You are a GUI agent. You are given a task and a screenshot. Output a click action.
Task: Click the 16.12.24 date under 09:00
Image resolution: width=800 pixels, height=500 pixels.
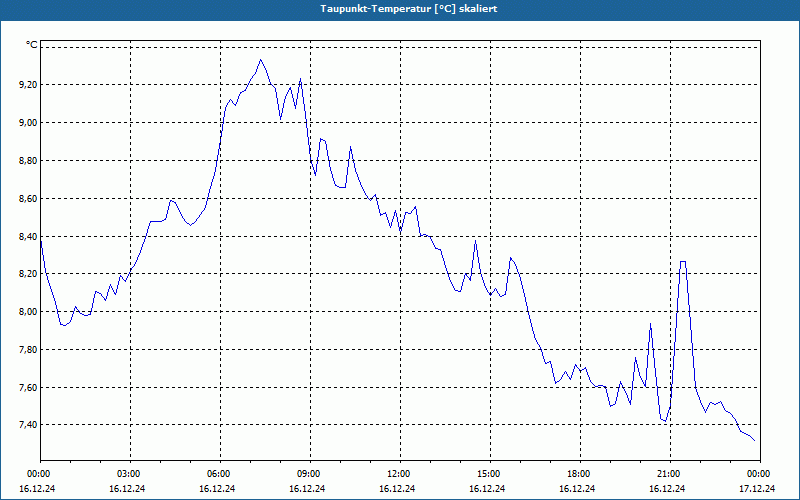tap(307, 489)
